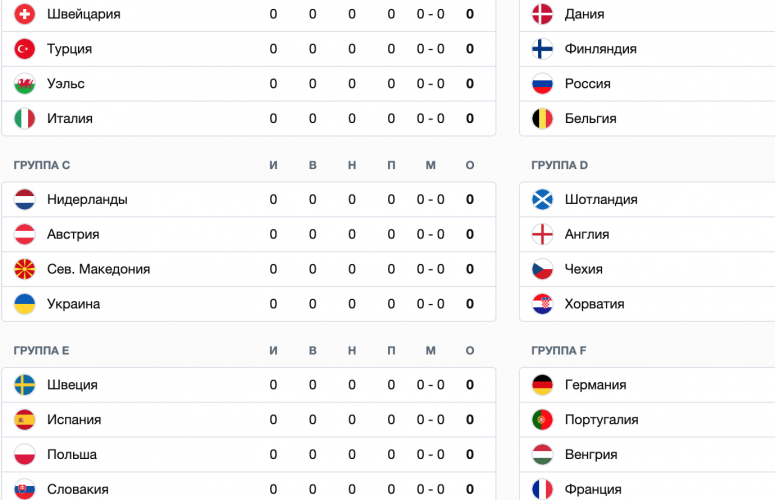This screenshot has height=500, width=775.
Task: Click the Croatia flag icon
Action: 542,304
